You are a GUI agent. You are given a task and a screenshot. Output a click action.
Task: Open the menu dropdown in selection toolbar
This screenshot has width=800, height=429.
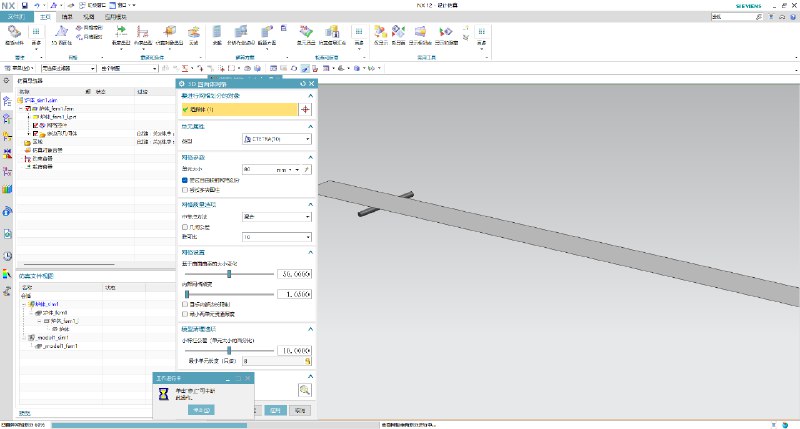click(19, 68)
